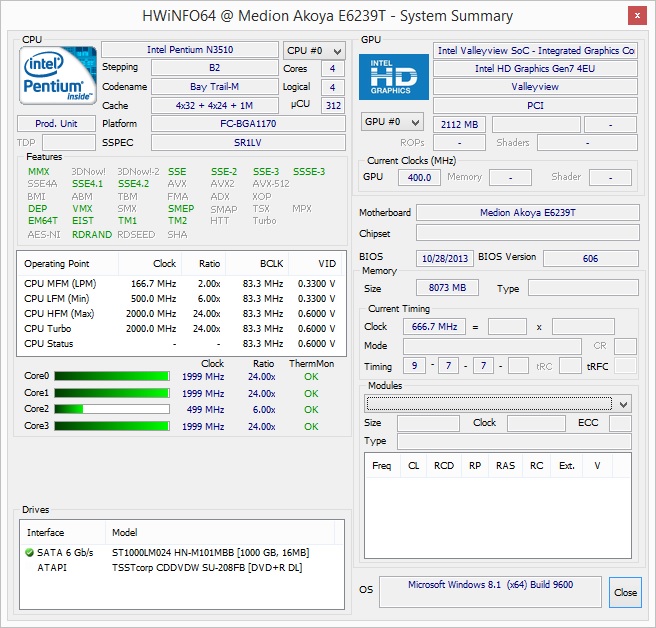
Task: Click the Intel Pentium inside logo
Action: pyautogui.click(x=58, y=76)
